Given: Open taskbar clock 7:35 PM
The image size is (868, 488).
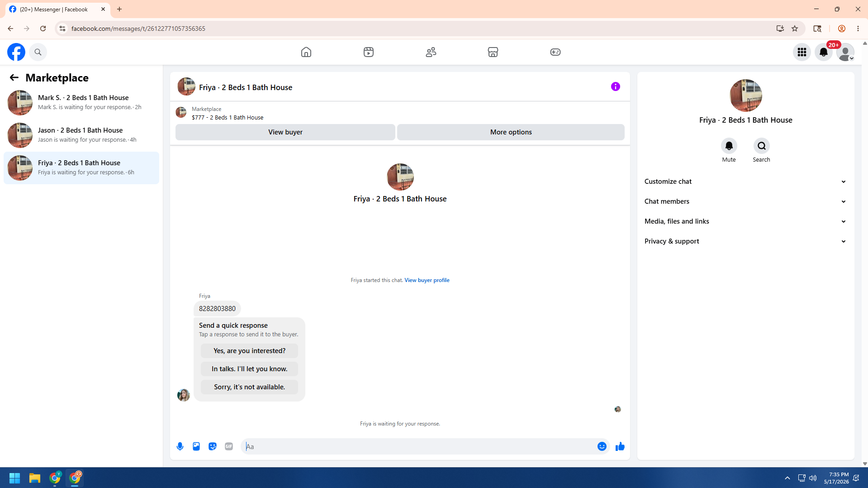Looking at the screenshot, I should (x=836, y=478).
